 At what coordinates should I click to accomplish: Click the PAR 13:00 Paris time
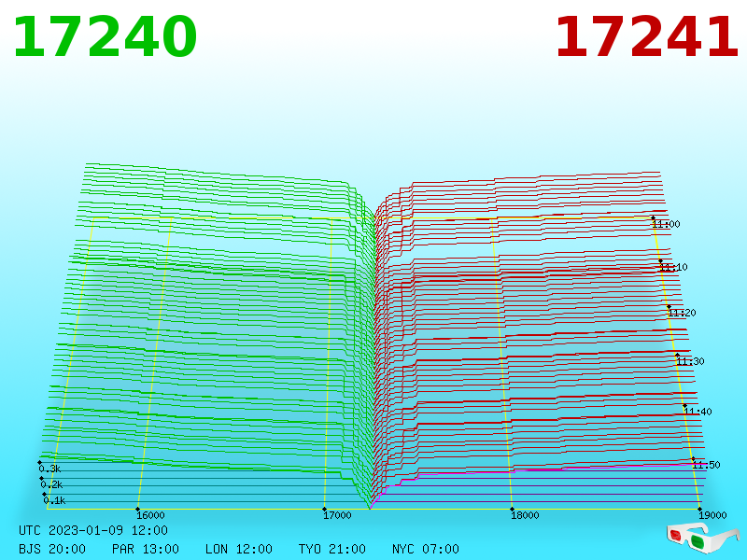[146, 549]
